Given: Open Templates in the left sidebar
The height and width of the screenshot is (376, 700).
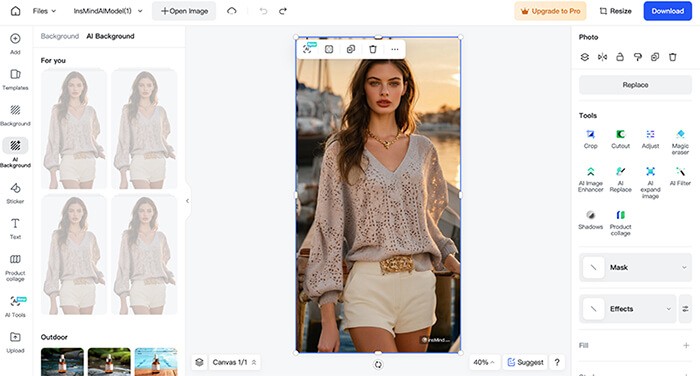Looking at the screenshot, I should click(15, 79).
